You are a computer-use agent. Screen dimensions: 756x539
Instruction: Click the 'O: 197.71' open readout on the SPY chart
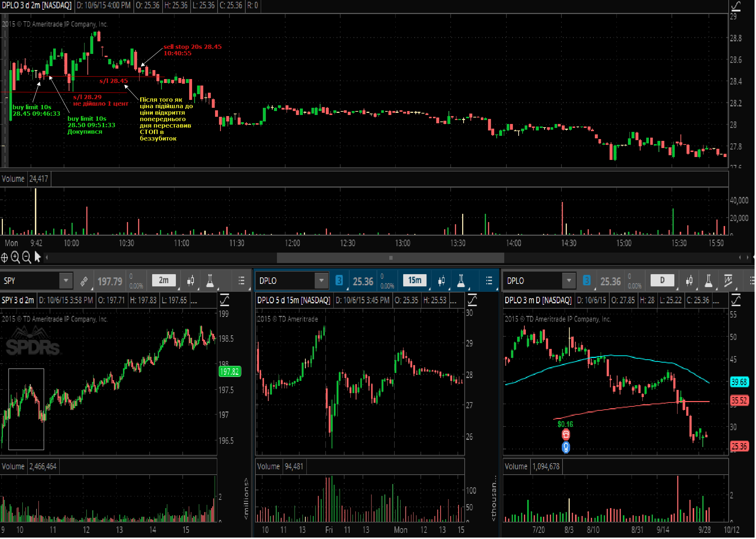[111, 300]
